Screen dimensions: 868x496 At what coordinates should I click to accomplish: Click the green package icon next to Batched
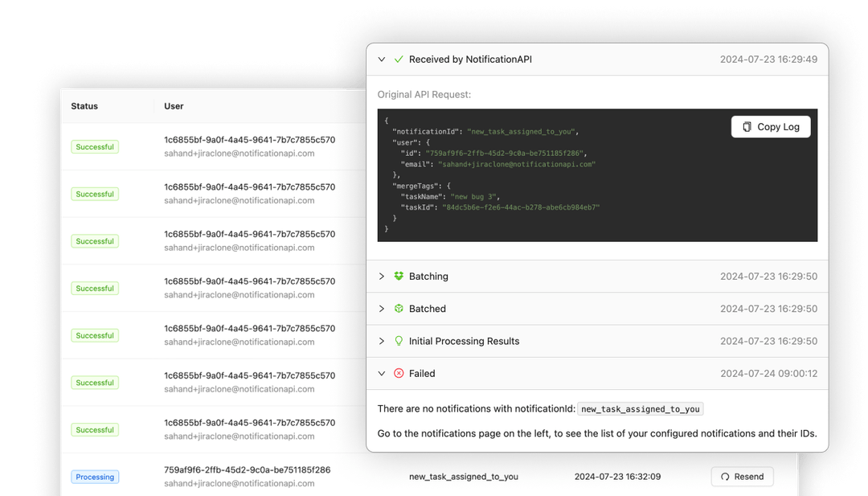[x=399, y=308]
